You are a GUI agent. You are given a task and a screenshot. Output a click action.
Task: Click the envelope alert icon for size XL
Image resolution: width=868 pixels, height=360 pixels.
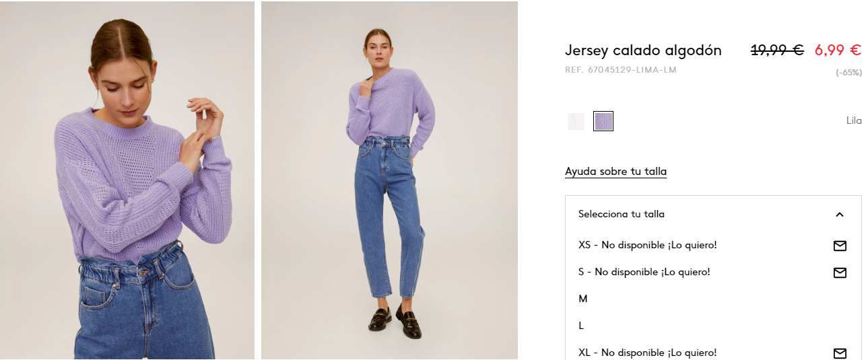840,353
